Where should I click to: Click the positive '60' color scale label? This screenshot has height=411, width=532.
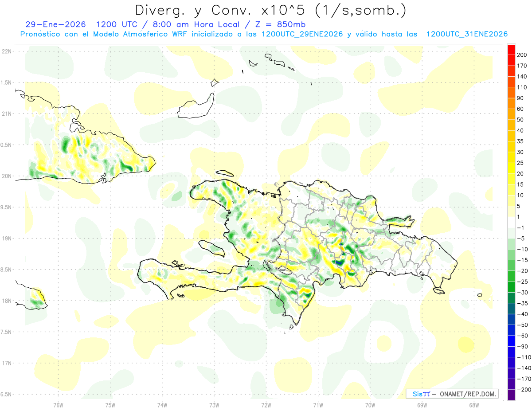[521, 109]
